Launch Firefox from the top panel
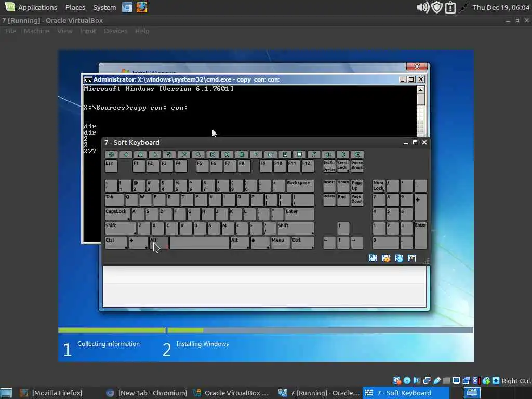Viewport: 532px width, 399px height. (142, 7)
